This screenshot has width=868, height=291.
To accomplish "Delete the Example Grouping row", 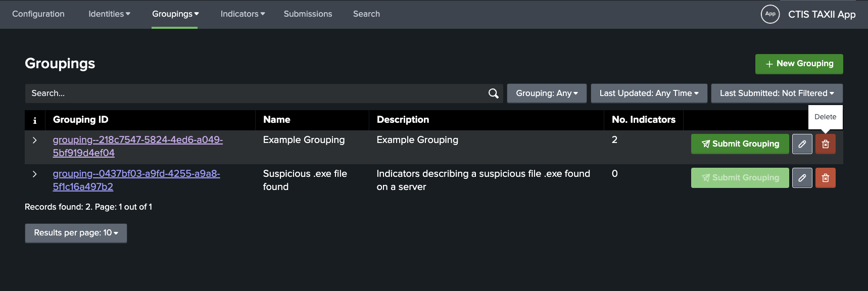I will tap(825, 144).
